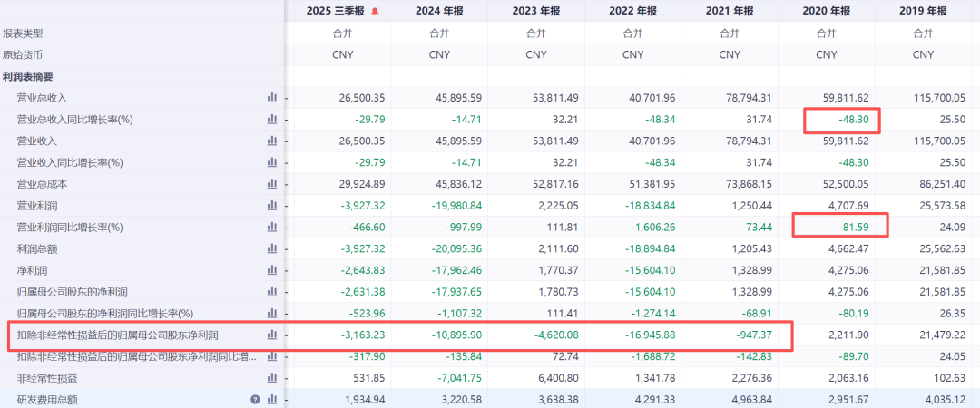The image size is (980, 408).
Task: Click the highlighted -48.30 cell in 2020
Action: click(840, 120)
